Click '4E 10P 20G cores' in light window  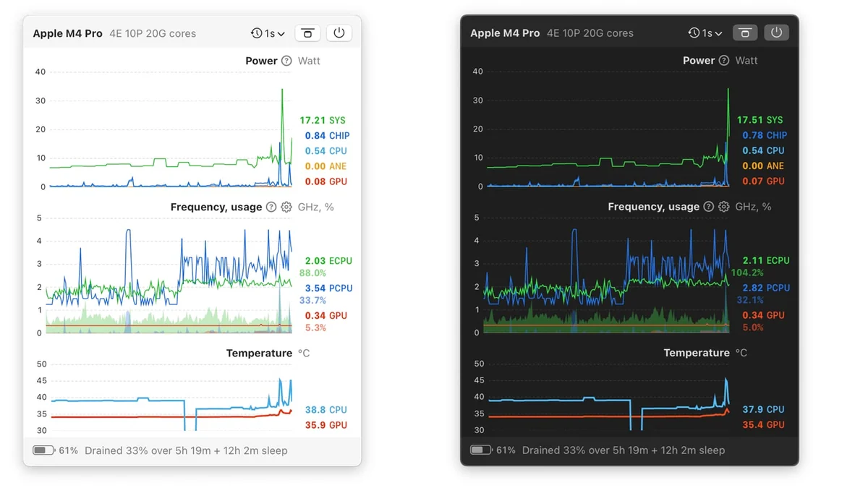pyautogui.click(x=153, y=33)
